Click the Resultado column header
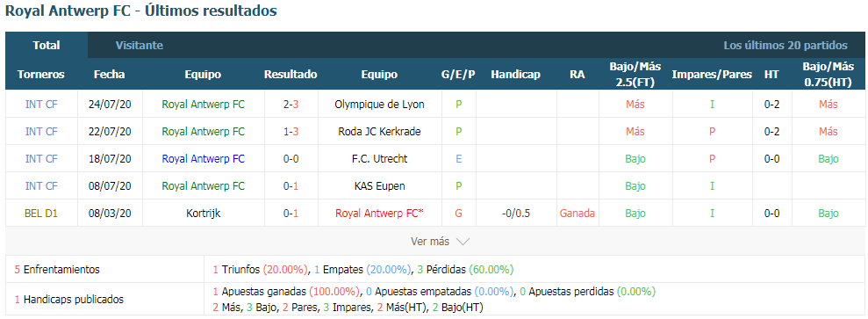 point(291,74)
